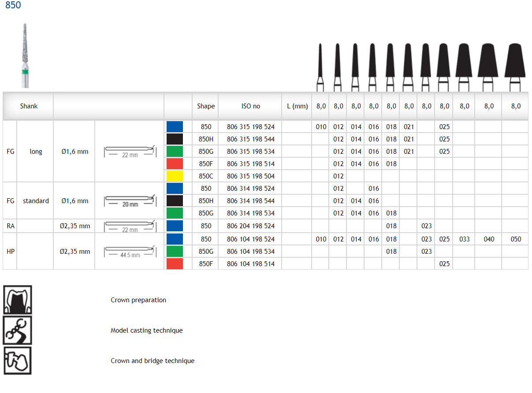Open the green-banded diamond bur product photo
Viewport: 532px width, 393px height.
[x=25, y=55]
